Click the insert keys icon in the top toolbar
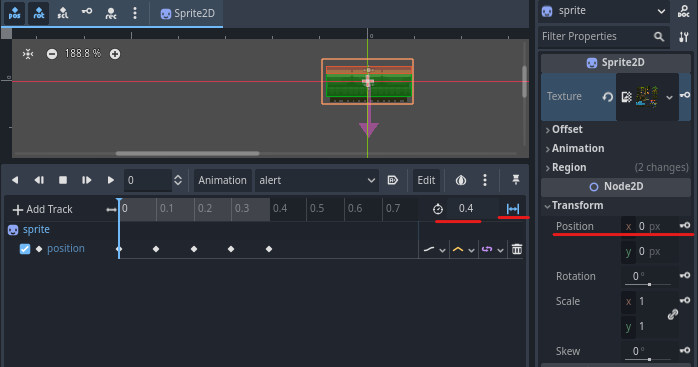 click(x=87, y=11)
